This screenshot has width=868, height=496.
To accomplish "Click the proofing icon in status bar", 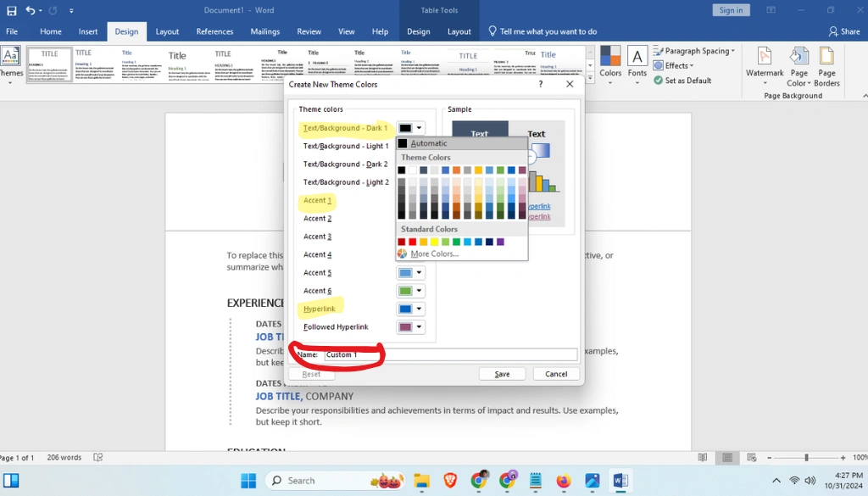I will (x=98, y=457).
